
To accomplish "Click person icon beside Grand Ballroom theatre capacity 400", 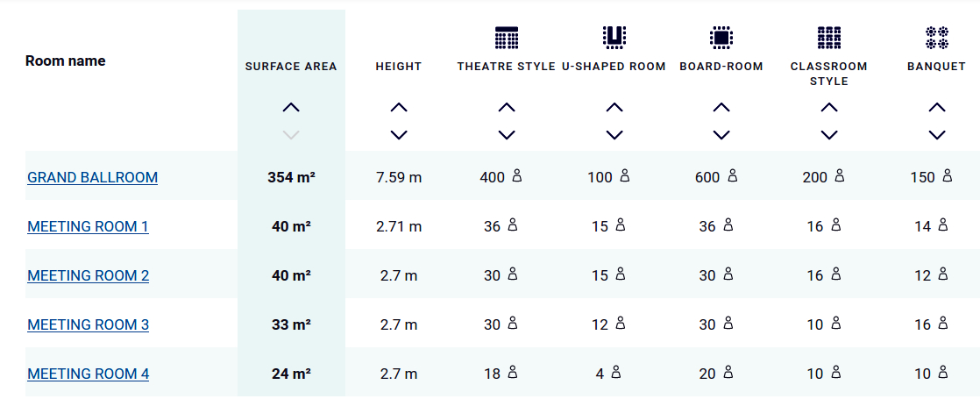I will [516, 176].
